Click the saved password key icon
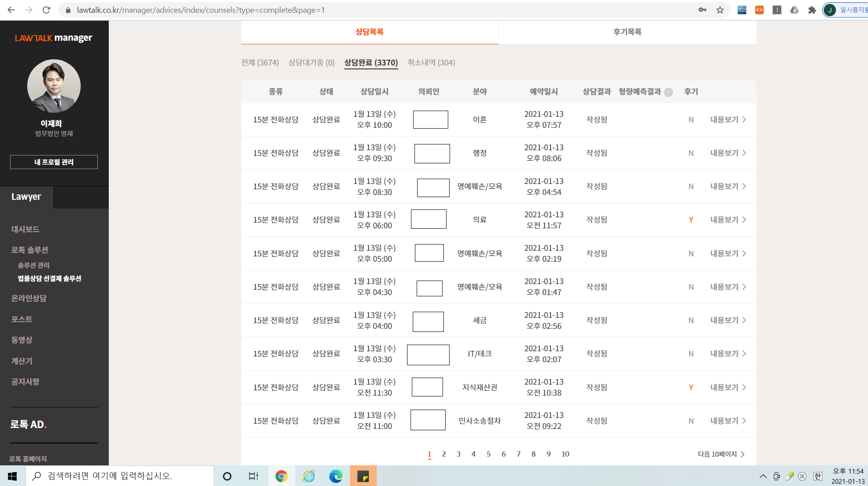 [x=702, y=10]
